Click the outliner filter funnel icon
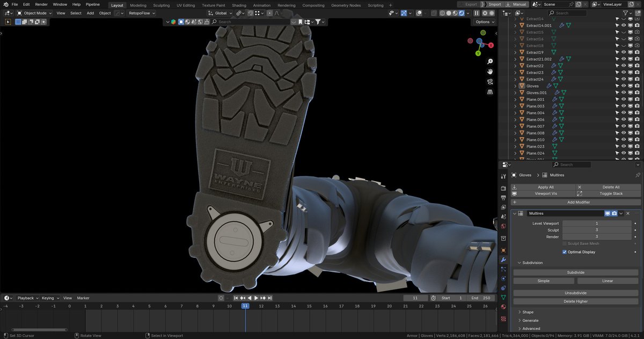The width and height of the screenshot is (644, 339). pos(625,13)
